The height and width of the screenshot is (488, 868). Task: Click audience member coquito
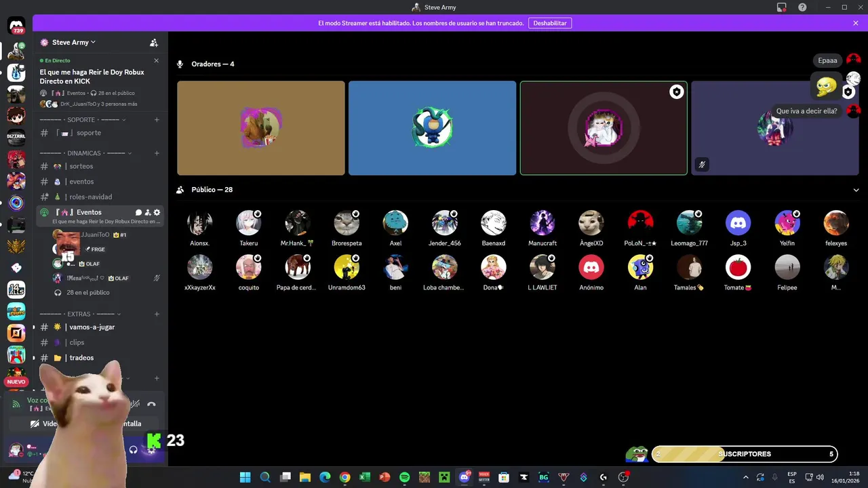248,273
